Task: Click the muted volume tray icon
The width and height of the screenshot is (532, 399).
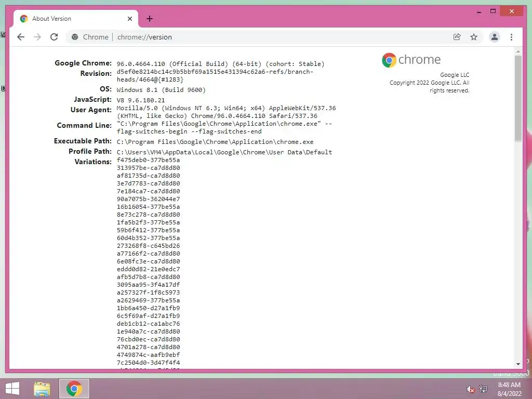Action: click(x=471, y=389)
